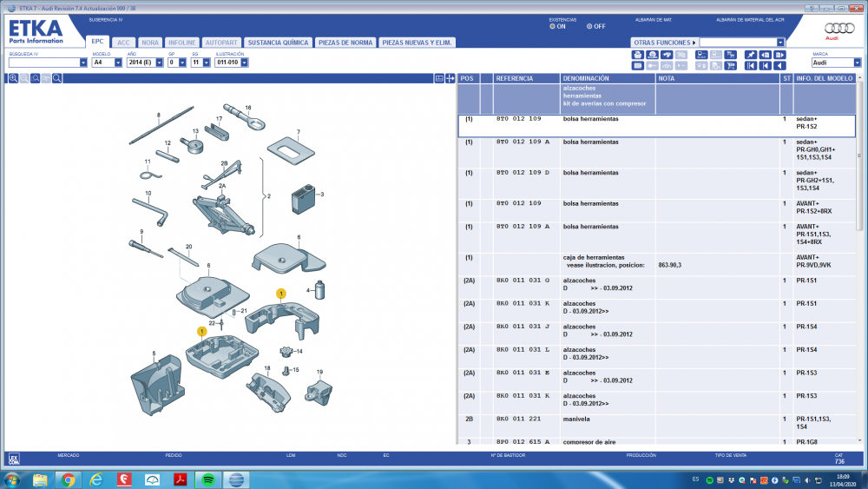Open the Búsqueda IV dropdown
This screenshot has width=868, height=489.
pos(83,63)
